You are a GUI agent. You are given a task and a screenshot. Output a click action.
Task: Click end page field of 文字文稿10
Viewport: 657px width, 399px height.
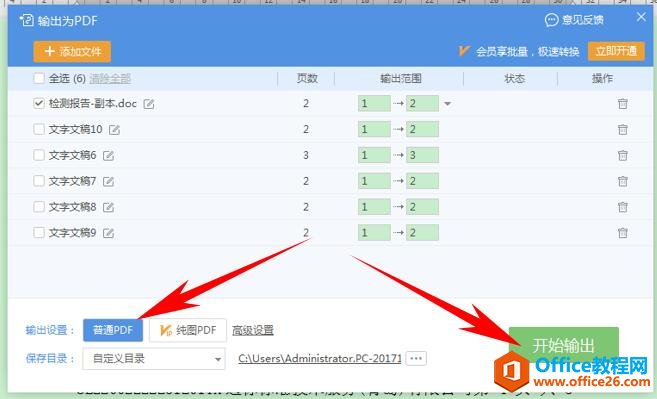click(x=422, y=129)
